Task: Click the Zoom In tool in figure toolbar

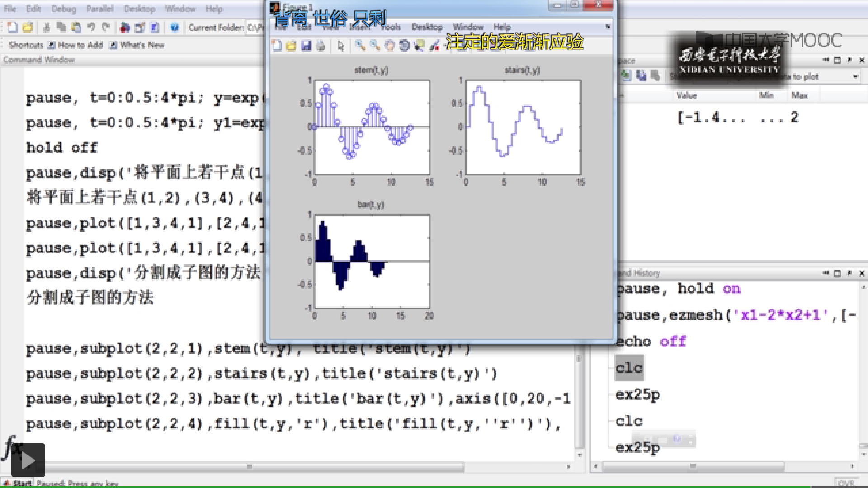Action: click(360, 45)
